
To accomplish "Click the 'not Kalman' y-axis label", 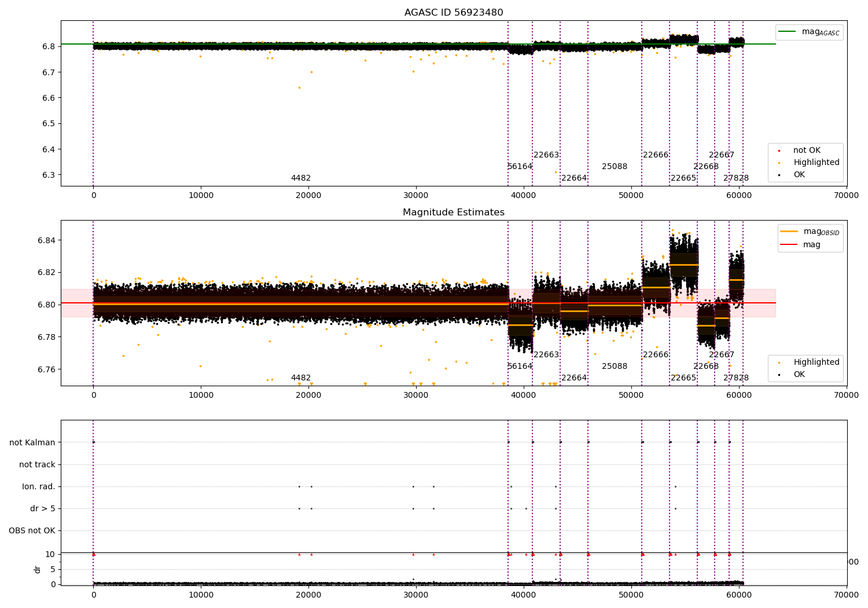I will point(32,443).
